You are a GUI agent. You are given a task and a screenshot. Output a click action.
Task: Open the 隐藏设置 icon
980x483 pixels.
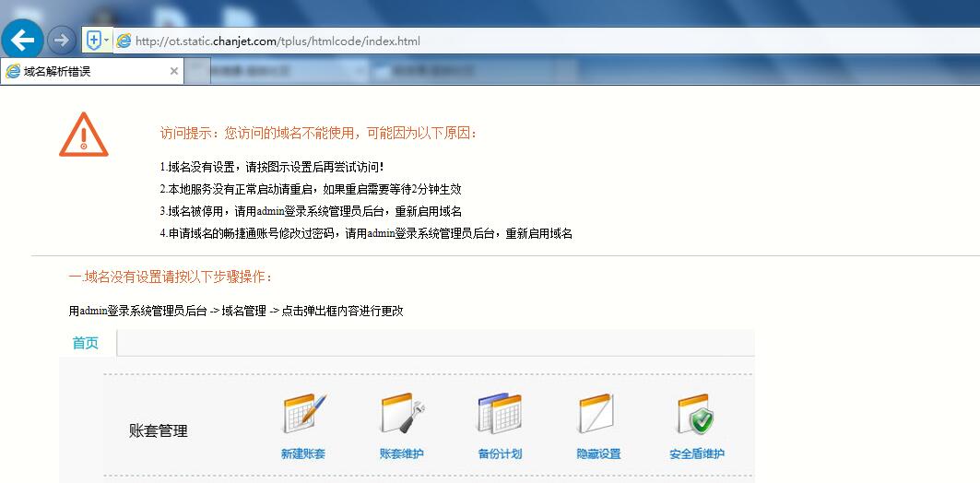(596, 413)
